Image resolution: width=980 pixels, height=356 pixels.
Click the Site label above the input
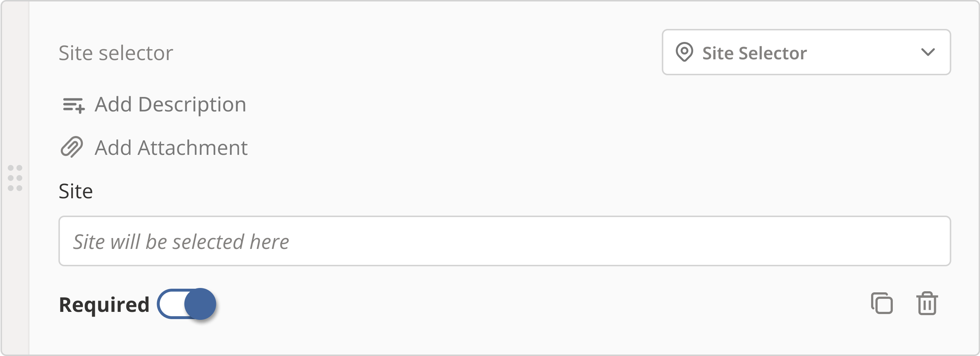(x=76, y=191)
